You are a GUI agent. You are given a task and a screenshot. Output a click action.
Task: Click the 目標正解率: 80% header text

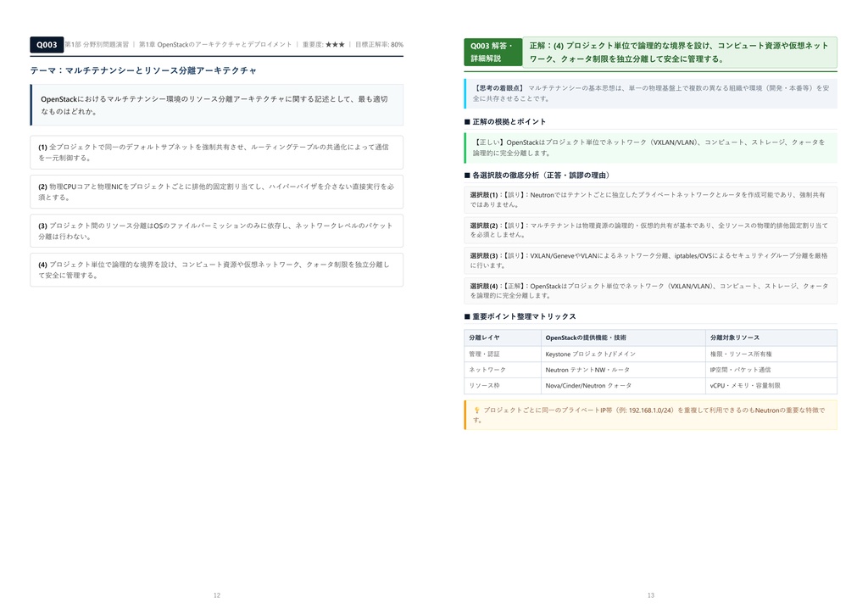379,44
